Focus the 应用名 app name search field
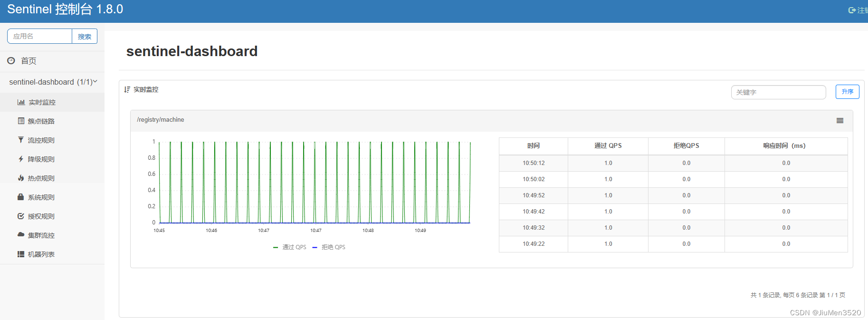 (39, 36)
